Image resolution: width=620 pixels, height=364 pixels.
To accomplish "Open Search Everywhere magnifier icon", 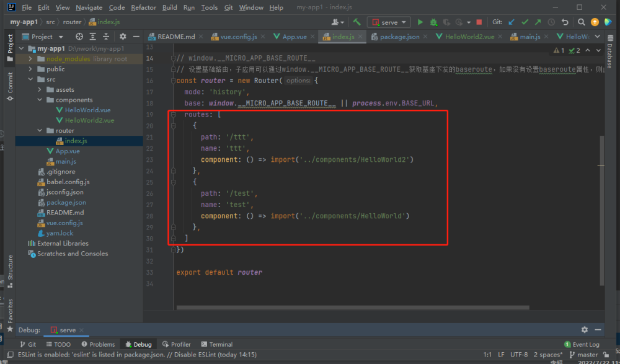I will tap(582, 22).
